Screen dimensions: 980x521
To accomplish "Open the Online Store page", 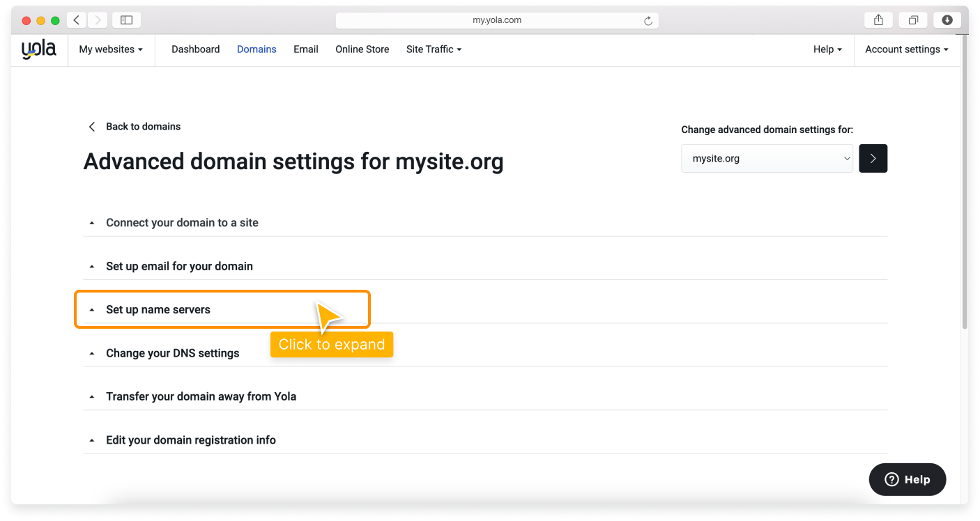I will (362, 49).
